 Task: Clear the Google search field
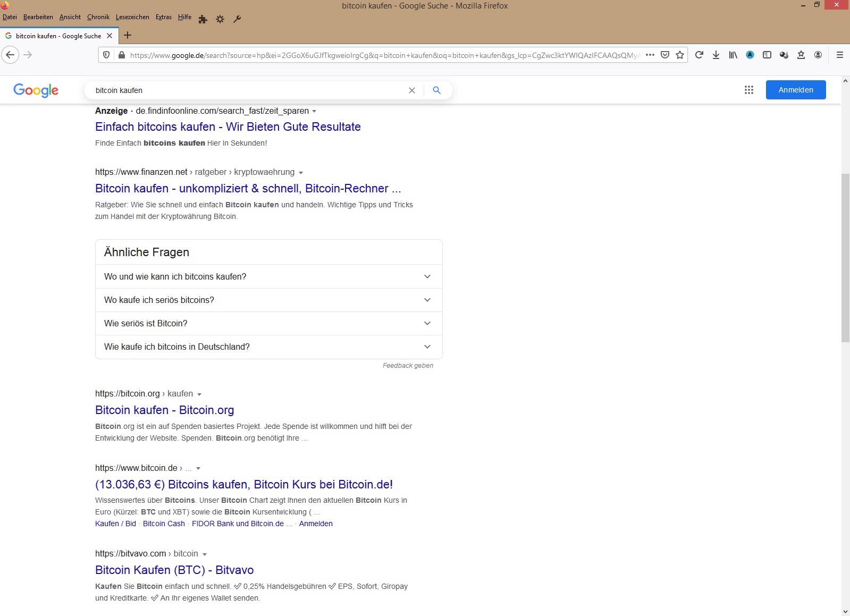point(412,90)
